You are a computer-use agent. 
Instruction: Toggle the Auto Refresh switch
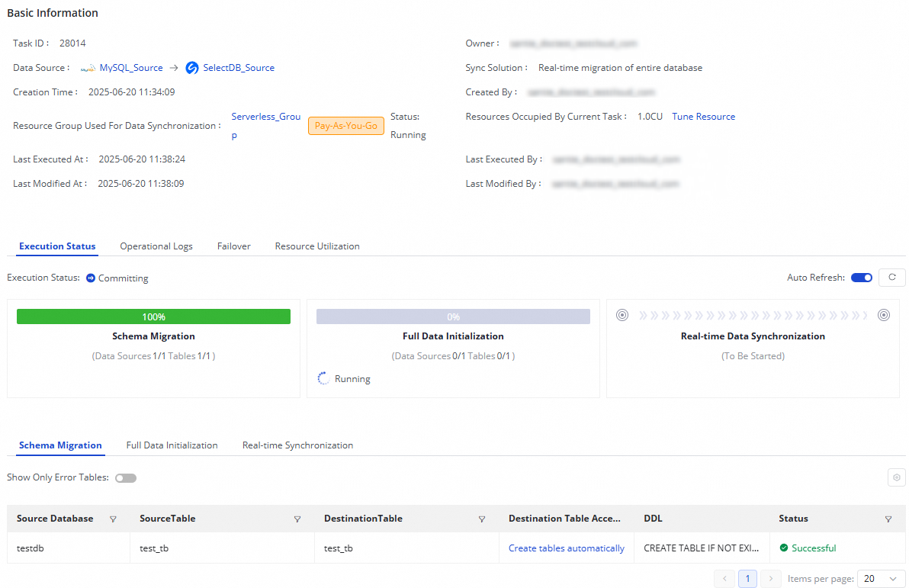point(861,278)
